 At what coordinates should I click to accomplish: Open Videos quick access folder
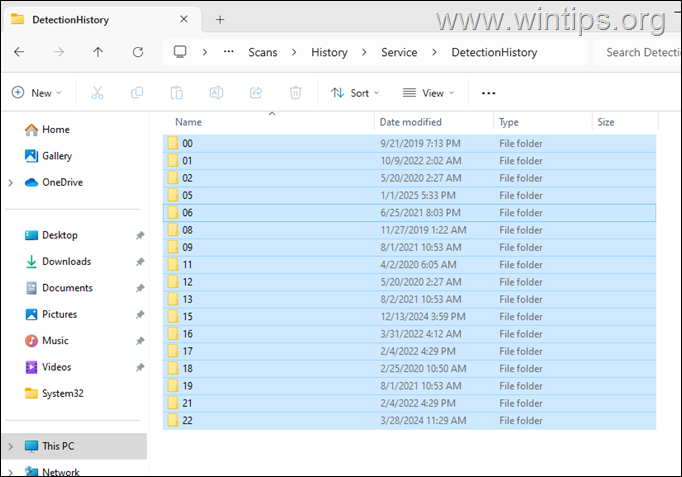click(57, 367)
